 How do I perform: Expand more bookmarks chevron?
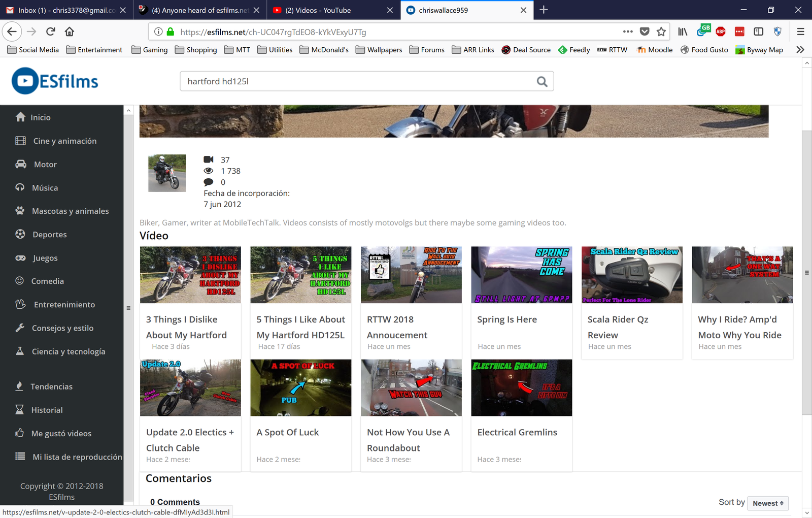(x=800, y=49)
